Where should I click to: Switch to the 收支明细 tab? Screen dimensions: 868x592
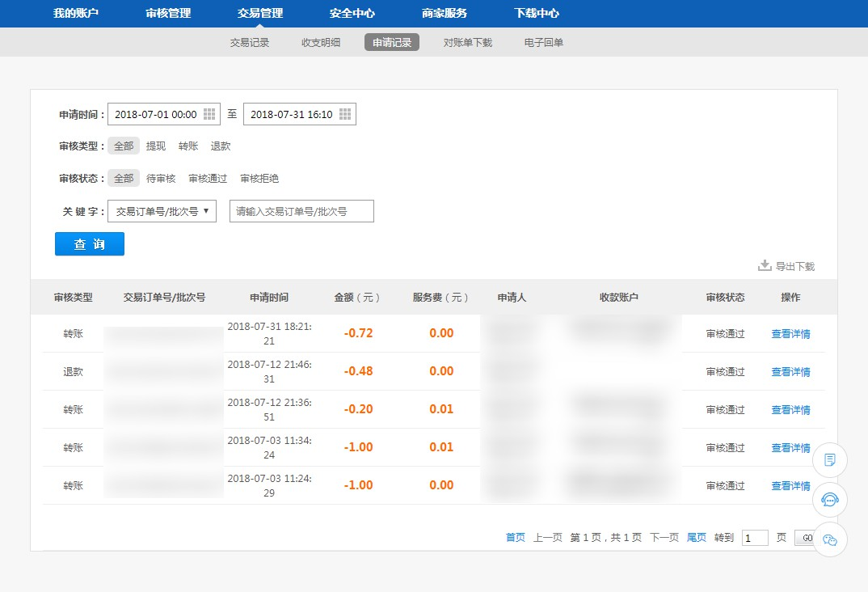(321, 42)
